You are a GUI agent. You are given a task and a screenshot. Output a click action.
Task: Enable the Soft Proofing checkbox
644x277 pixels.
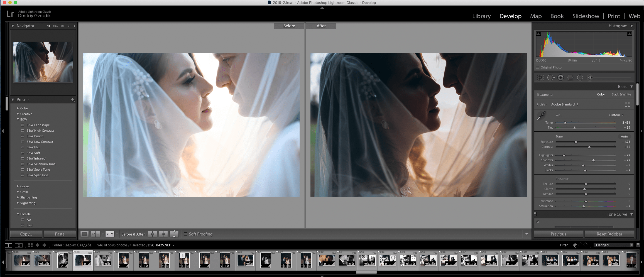[185, 234]
